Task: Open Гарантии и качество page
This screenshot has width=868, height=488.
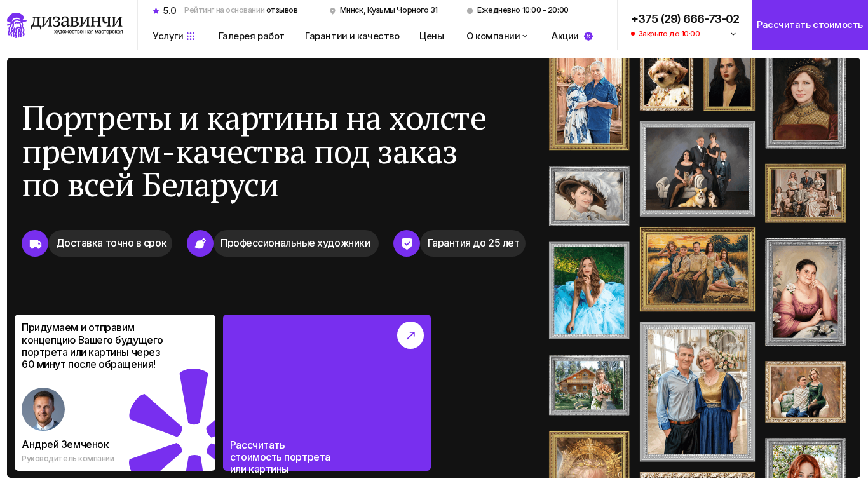Action: pyautogui.click(x=352, y=36)
